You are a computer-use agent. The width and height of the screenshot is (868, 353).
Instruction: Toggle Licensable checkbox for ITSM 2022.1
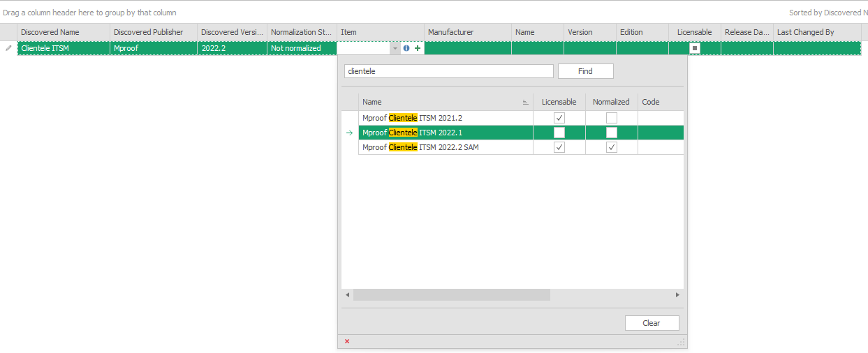[559, 133]
